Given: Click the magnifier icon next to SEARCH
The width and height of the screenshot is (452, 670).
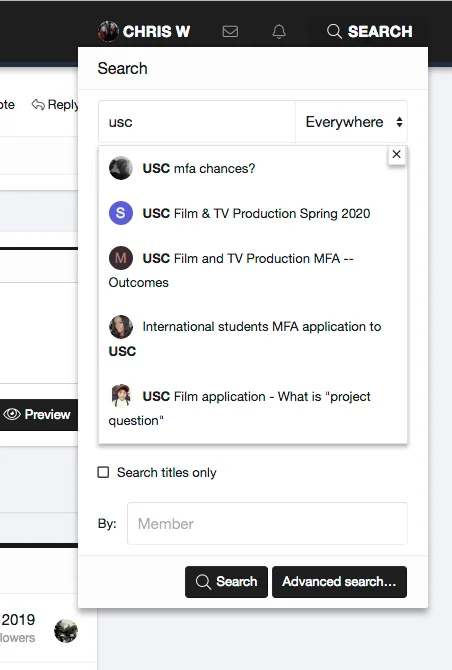Looking at the screenshot, I should 334,31.
